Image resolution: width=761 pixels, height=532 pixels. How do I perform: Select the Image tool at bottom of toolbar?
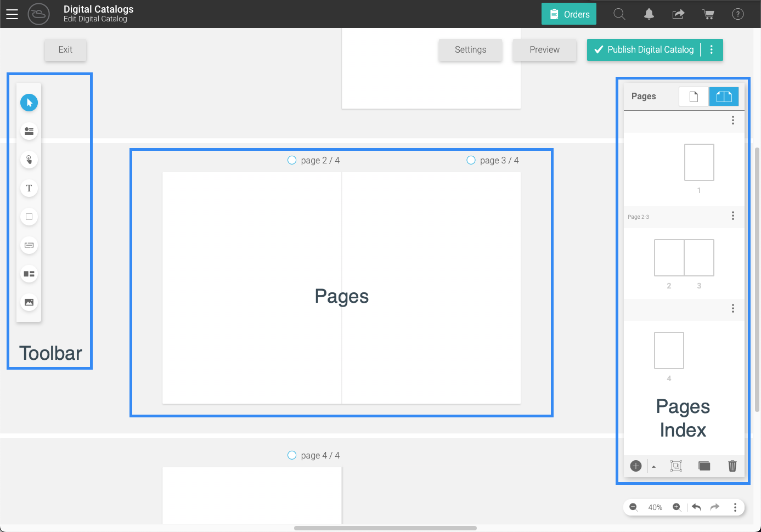tap(29, 302)
